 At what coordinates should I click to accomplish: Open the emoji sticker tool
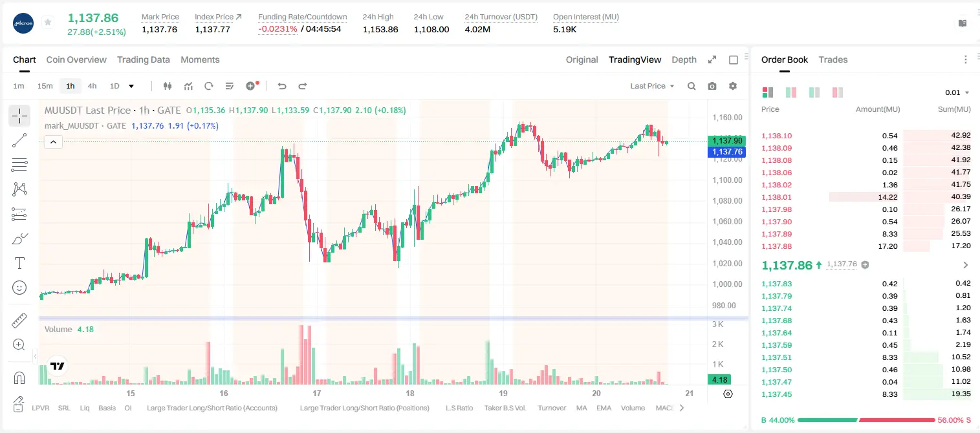19,288
